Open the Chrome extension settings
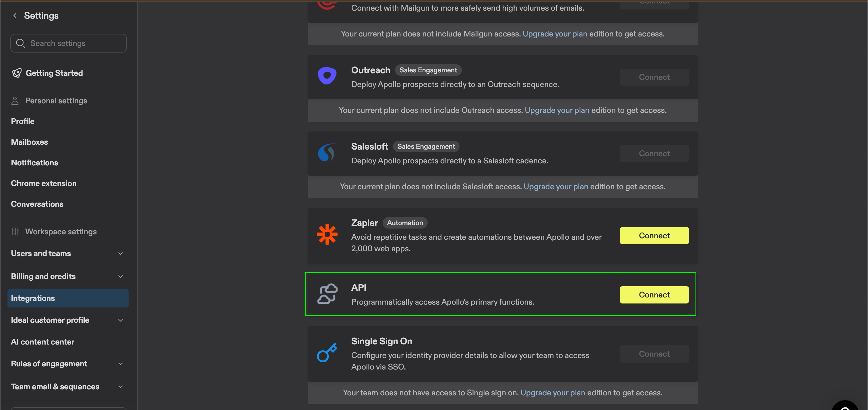Image resolution: width=868 pixels, height=410 pixels. 43,183
